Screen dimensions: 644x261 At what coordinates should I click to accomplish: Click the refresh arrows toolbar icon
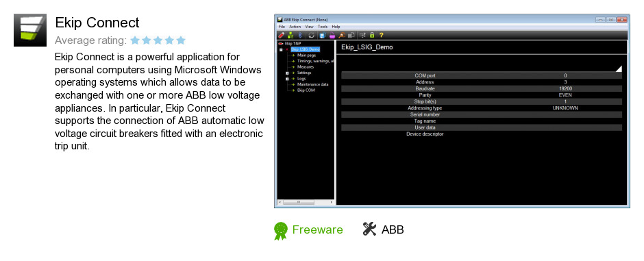pos(311,36)
